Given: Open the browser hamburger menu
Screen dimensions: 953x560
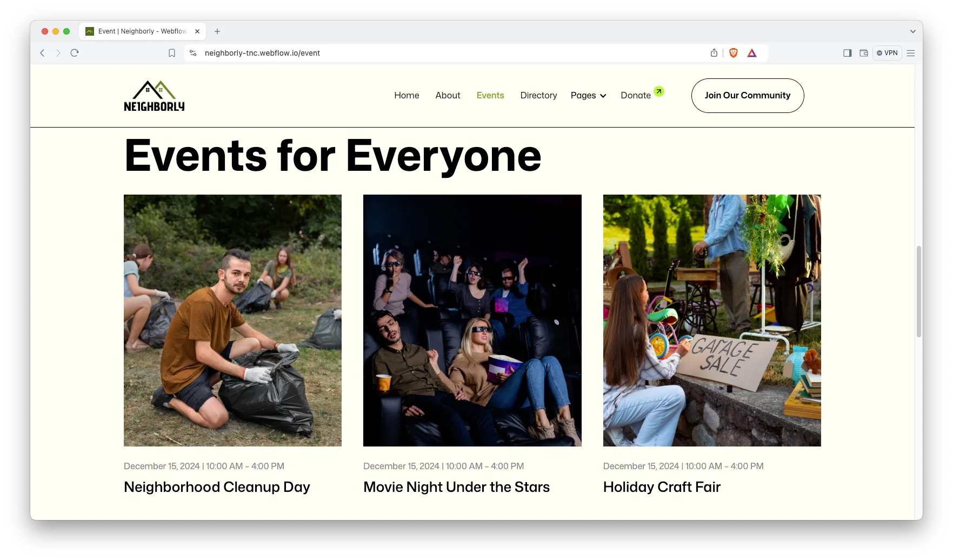Looking at the screenshot, I should [x=911, y=53].
